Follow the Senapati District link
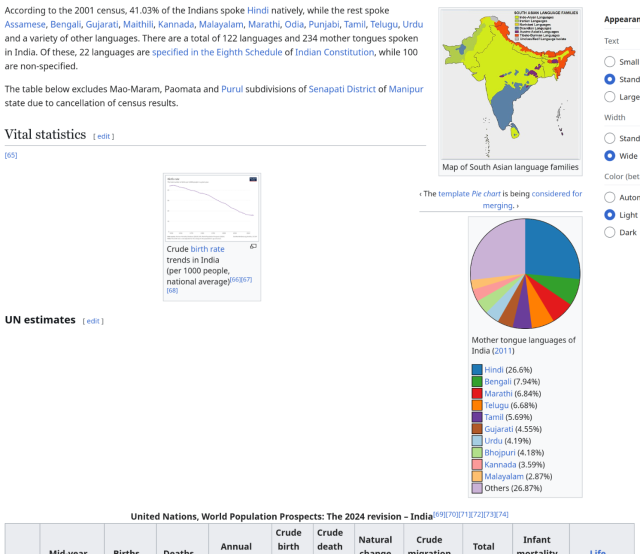Screen dimensions: 640x554 point(342,89)
